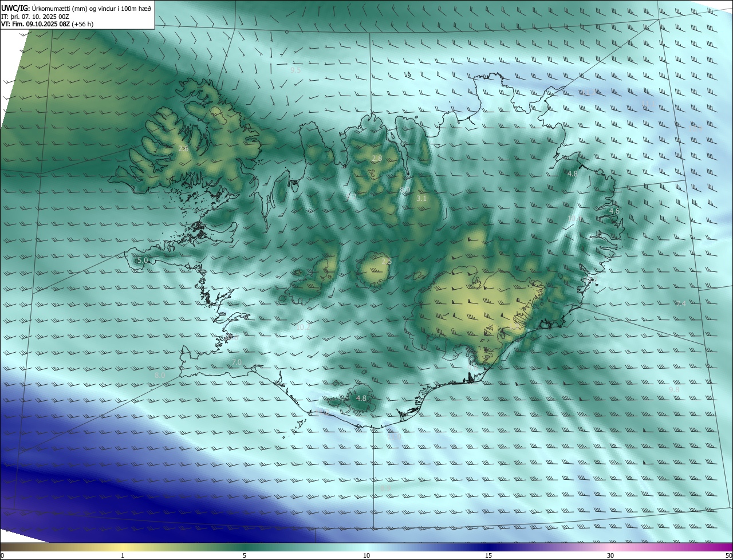Click the 7.0 value in the southwest
Image resolution: width=733 pixels, height=560 pixels.
(237, 362)
